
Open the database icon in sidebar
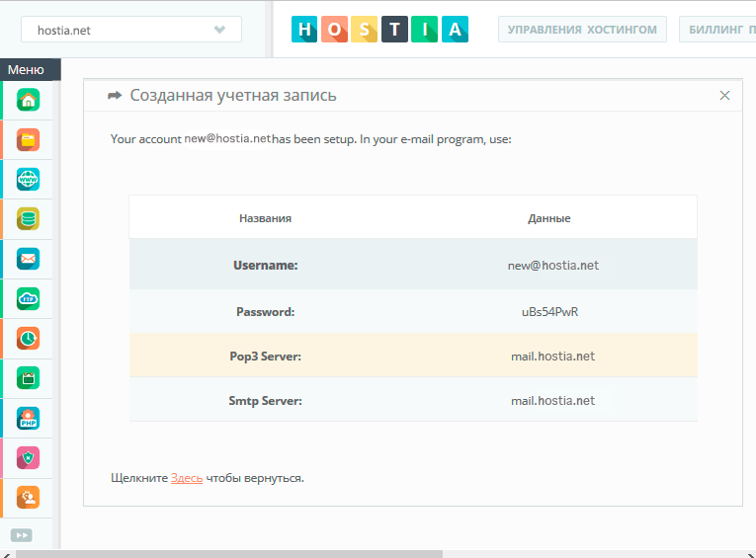[28, 219]
